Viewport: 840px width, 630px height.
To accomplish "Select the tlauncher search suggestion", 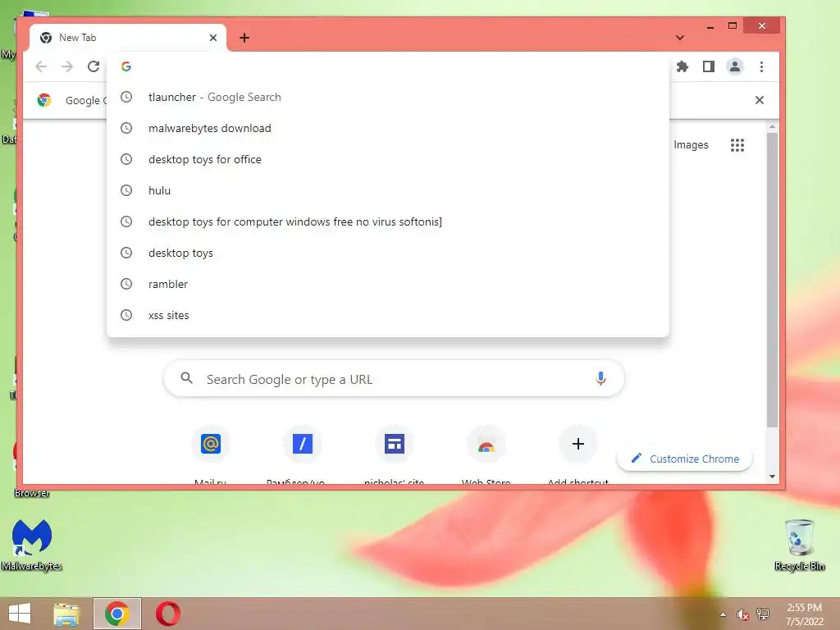I will tap(388, 97).
